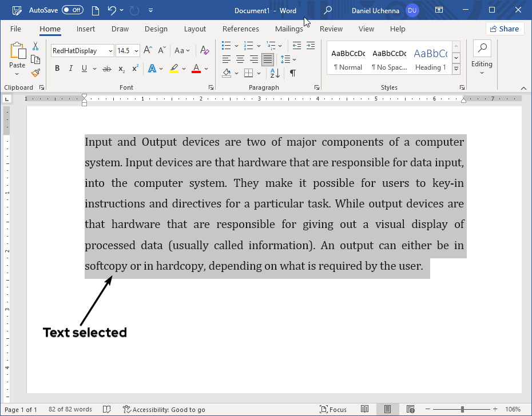532x416 pixels.
Task: Click the 82 of 82 words counter
Action: (70, 410)
